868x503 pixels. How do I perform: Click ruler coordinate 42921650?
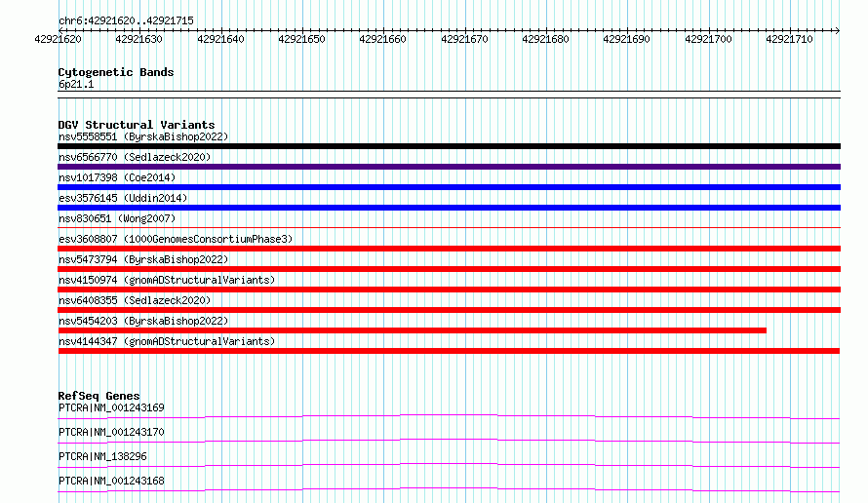(x=301, y=39)
